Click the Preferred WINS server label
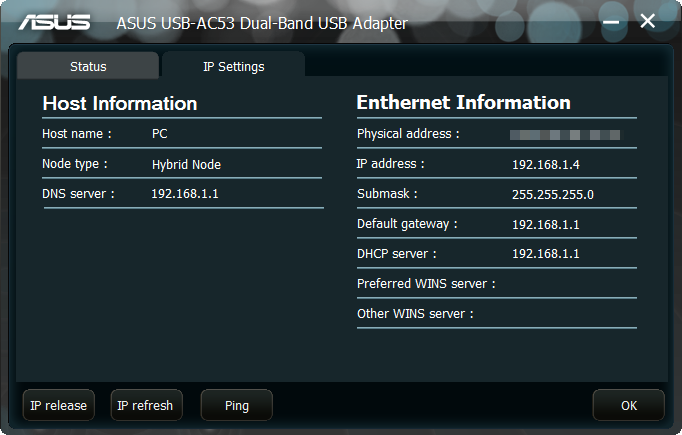Screen dimensions: 682x435 tap(426, 284)
